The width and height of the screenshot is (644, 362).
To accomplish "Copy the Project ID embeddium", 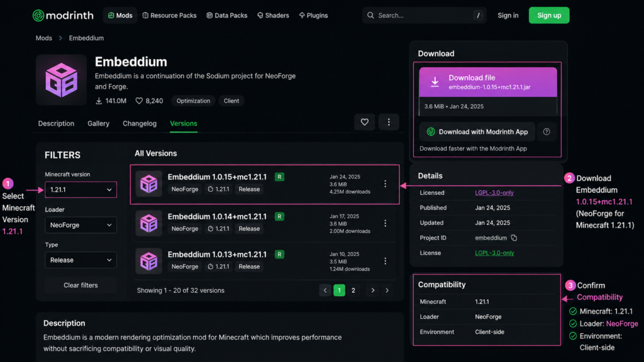I will pyautogui.click(x=514, y=238).
